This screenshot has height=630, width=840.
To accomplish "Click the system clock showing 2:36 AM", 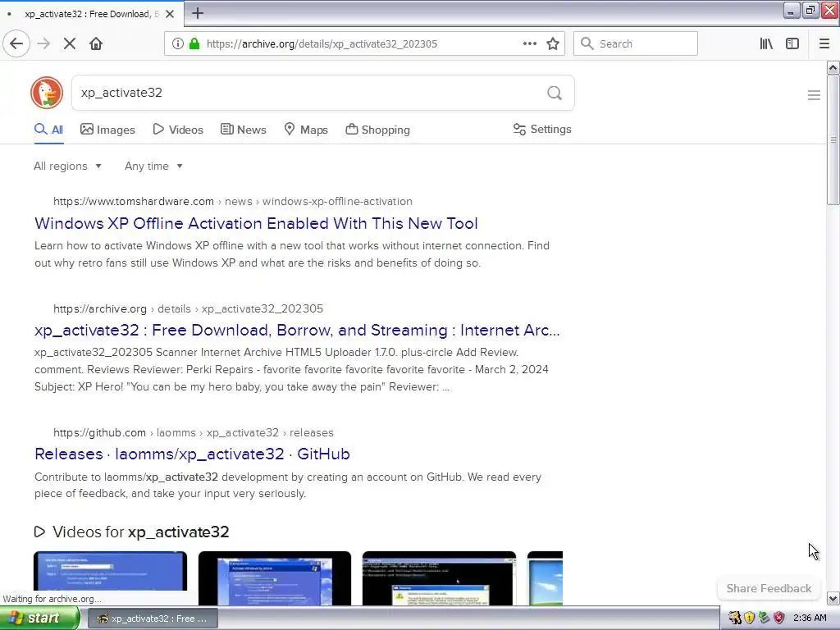I will coord(810,619).
